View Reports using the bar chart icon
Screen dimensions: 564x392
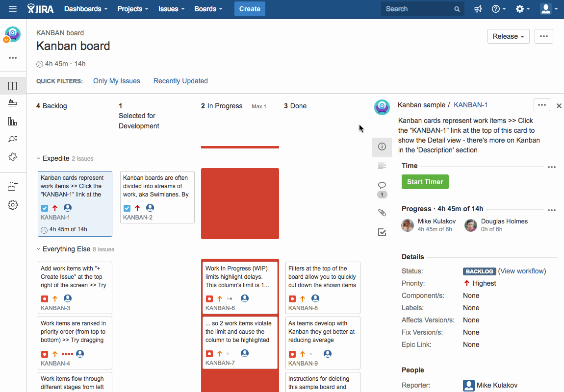13,121
